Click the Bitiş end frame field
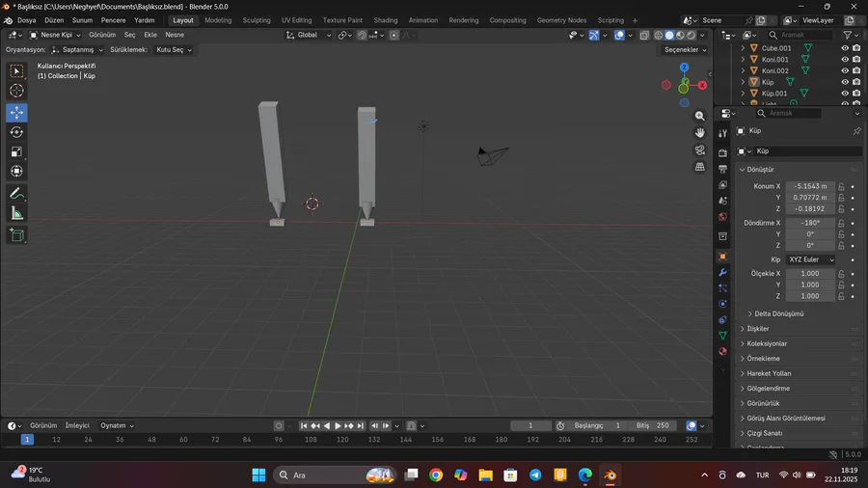The image size is (868, 488). pyautogui.click(x=654, y=425)
